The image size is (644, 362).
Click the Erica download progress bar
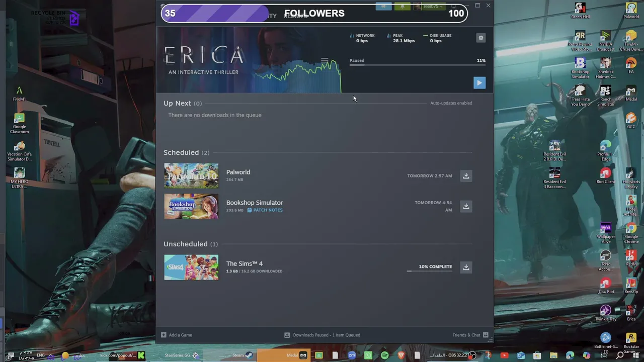pos(418,65)
